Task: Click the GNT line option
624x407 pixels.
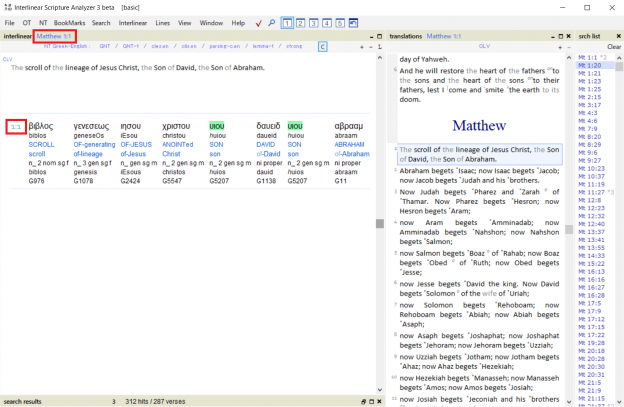Action: pos(105,47)
